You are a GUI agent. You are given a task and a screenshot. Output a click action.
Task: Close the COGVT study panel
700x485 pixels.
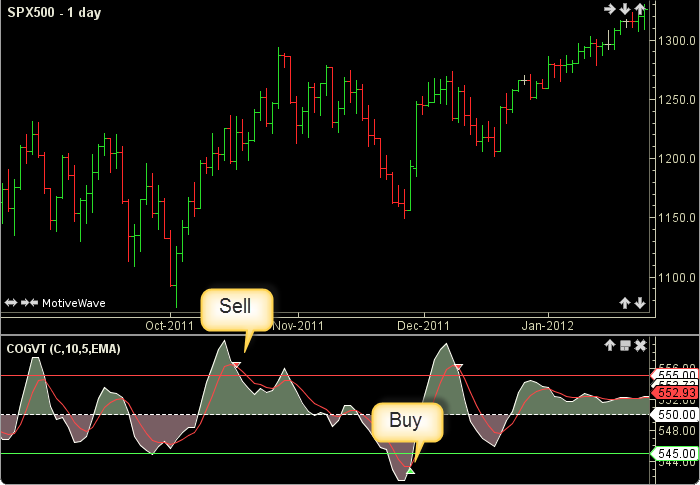641,345
